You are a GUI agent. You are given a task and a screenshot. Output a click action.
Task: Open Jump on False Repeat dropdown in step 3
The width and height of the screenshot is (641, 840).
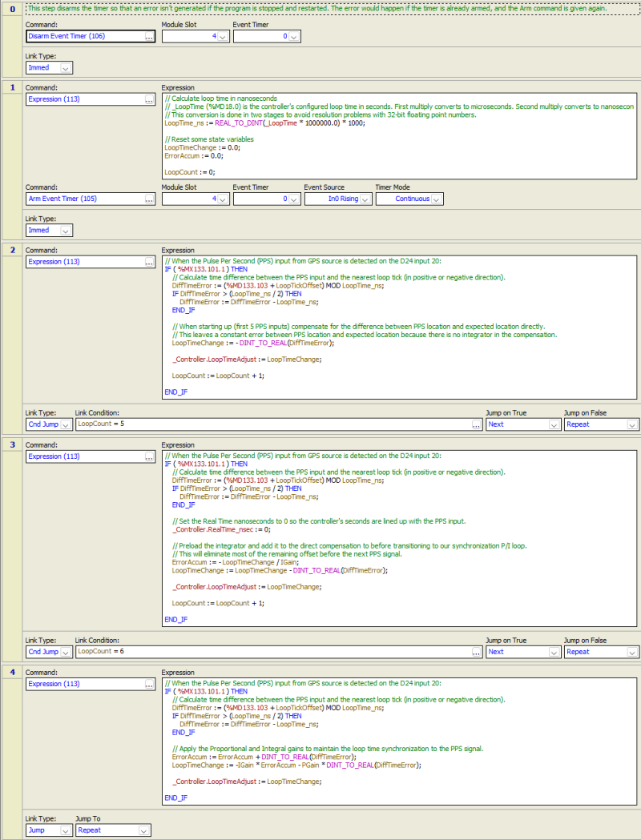click(632, 652)
